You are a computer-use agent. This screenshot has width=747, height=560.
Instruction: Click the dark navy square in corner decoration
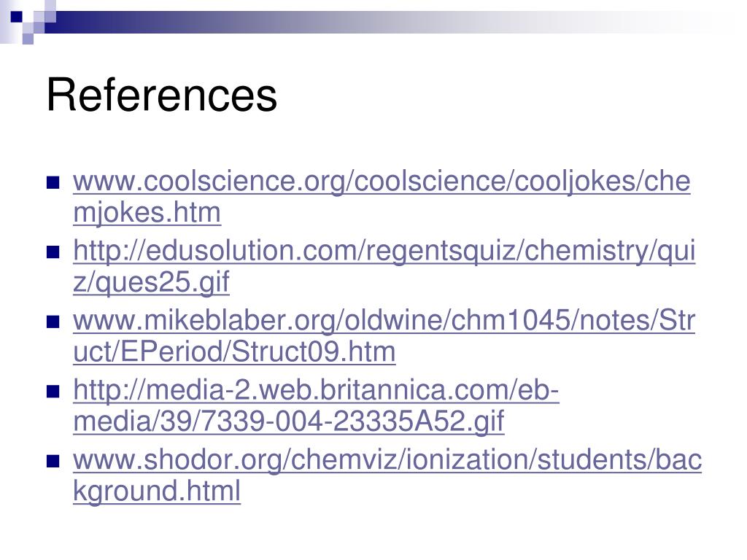tap(16, 17)
